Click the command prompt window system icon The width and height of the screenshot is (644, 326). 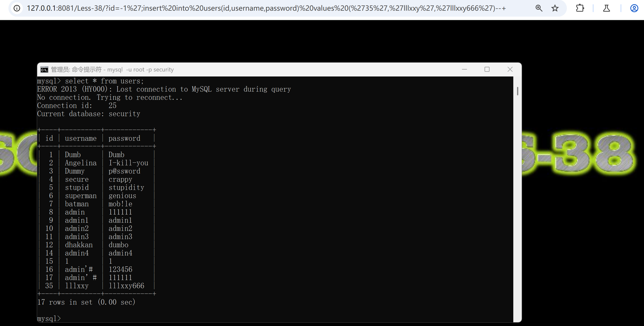[44, 70]
